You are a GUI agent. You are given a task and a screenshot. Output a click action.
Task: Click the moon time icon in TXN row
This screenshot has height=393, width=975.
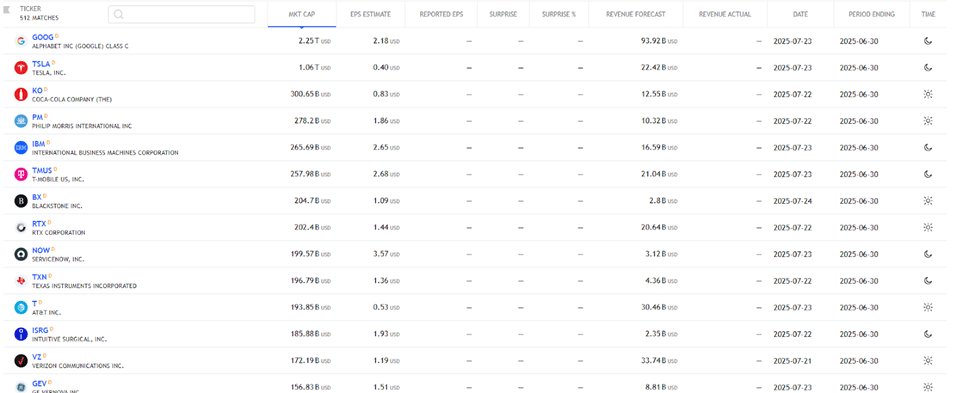pos(928,281)
